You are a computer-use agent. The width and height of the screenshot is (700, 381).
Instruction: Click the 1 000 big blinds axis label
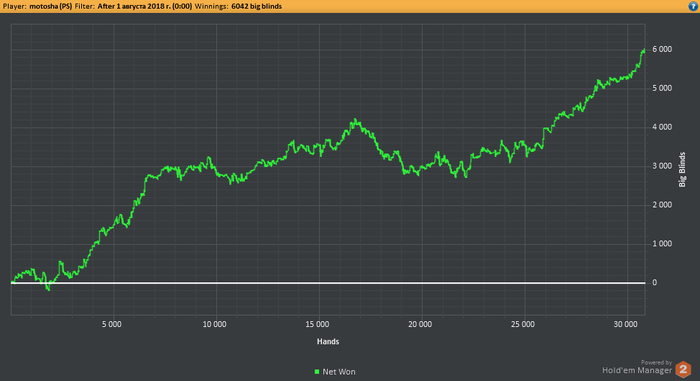point(662,243)
